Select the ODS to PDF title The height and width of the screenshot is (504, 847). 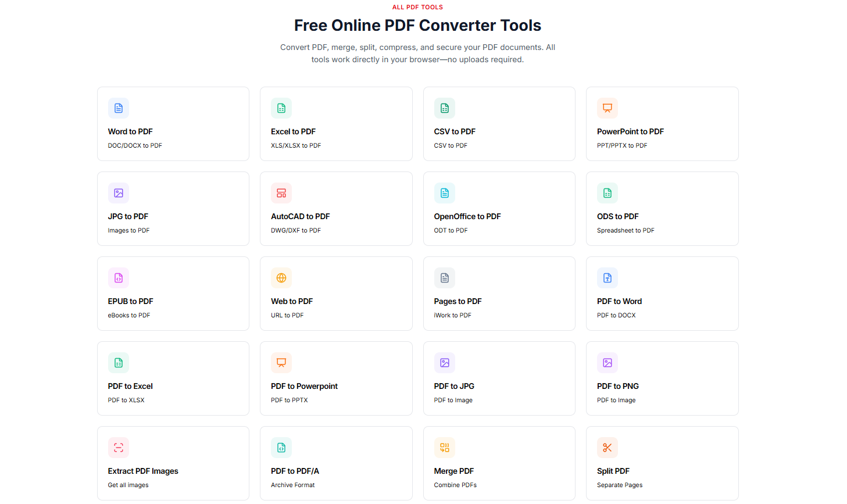point(617,217)
